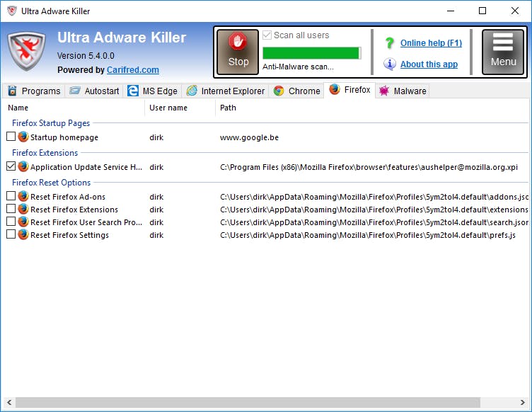Click the Ultra Adware Killer shield logo
532x412 pixels.
26,51
